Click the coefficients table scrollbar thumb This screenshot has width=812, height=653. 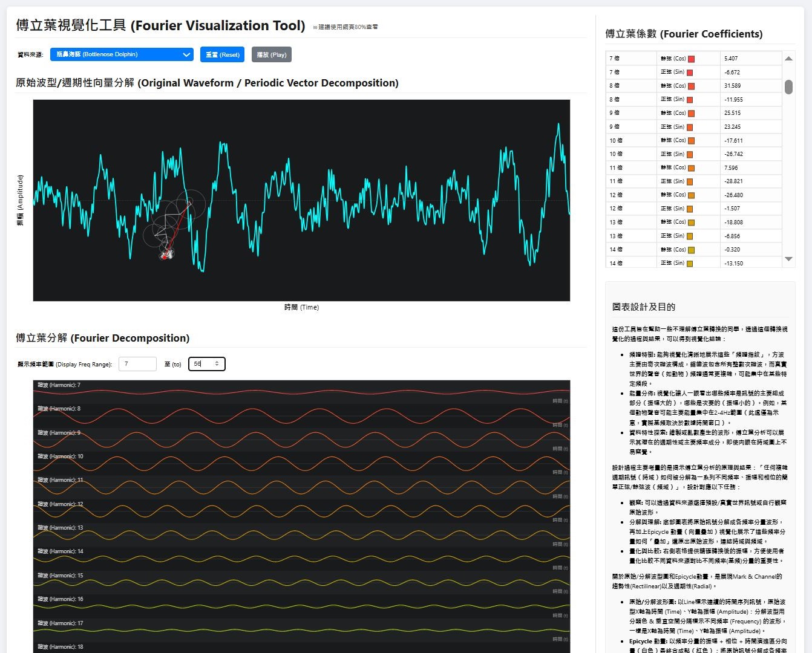[x=788, y=87]
